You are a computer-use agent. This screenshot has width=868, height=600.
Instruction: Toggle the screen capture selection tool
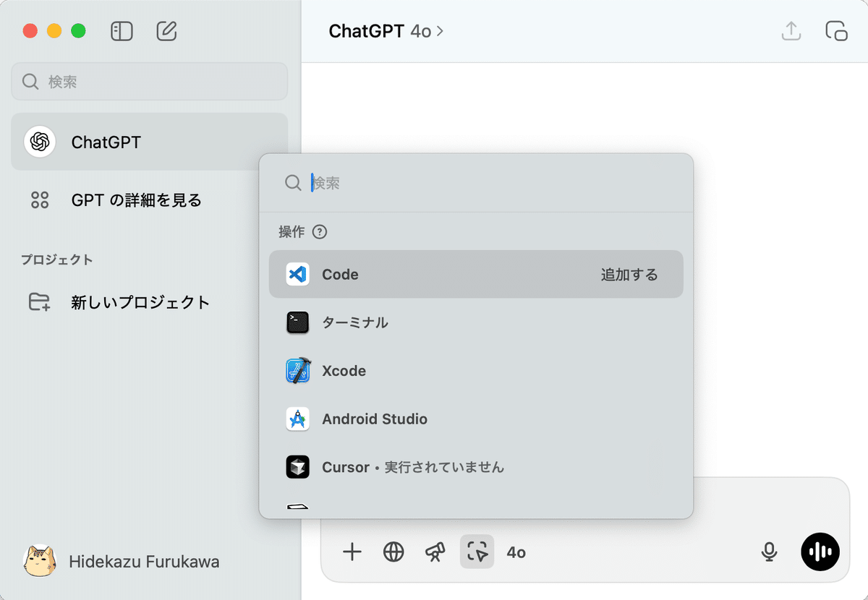[x=477, y=552]
